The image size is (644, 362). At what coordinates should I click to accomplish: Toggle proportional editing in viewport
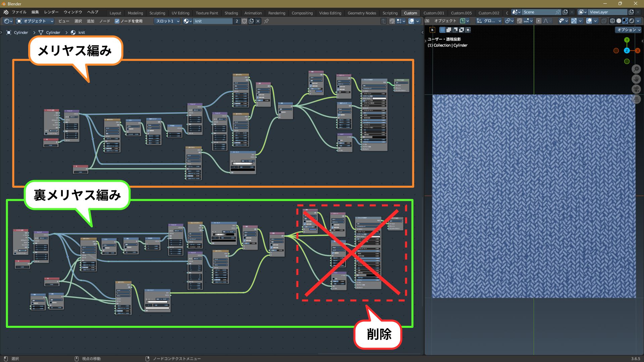(x=539, y=21)
